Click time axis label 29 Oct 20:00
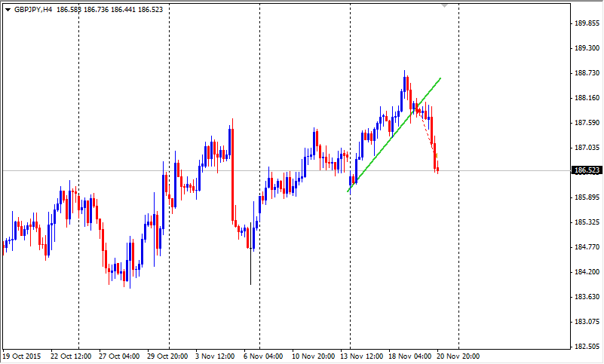Viewport: 604px width, 364px height. coord(167,356)
